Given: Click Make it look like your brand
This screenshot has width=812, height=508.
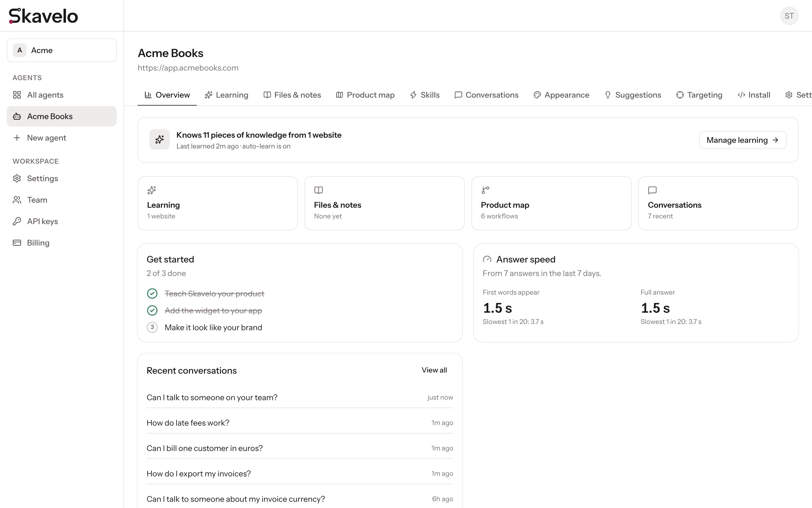Looking at the screenshot, I should [213, 328].
